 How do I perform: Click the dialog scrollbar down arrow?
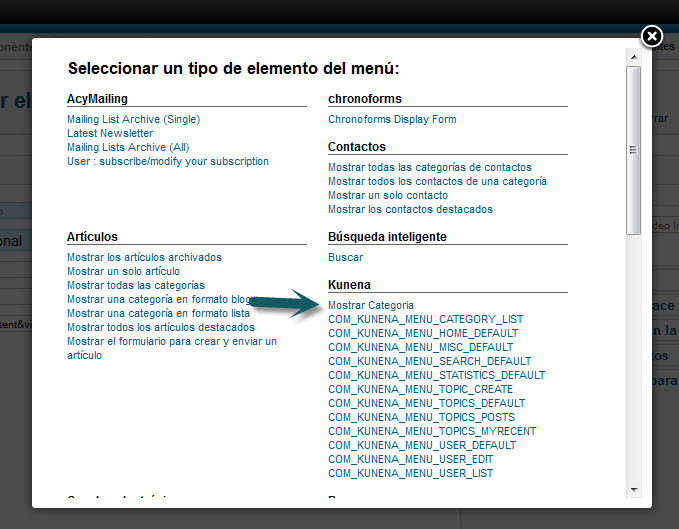point(633,488)
